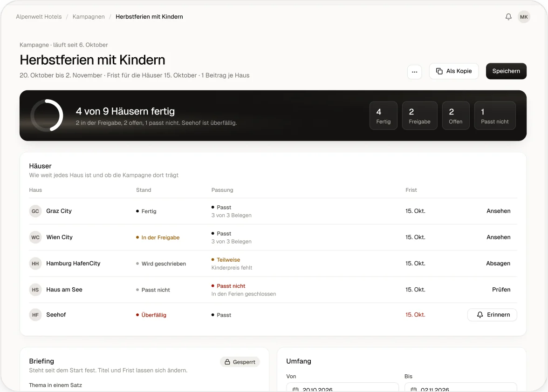Click the red 15. Okt. deadline for Seehof

(x=415, y=315)
